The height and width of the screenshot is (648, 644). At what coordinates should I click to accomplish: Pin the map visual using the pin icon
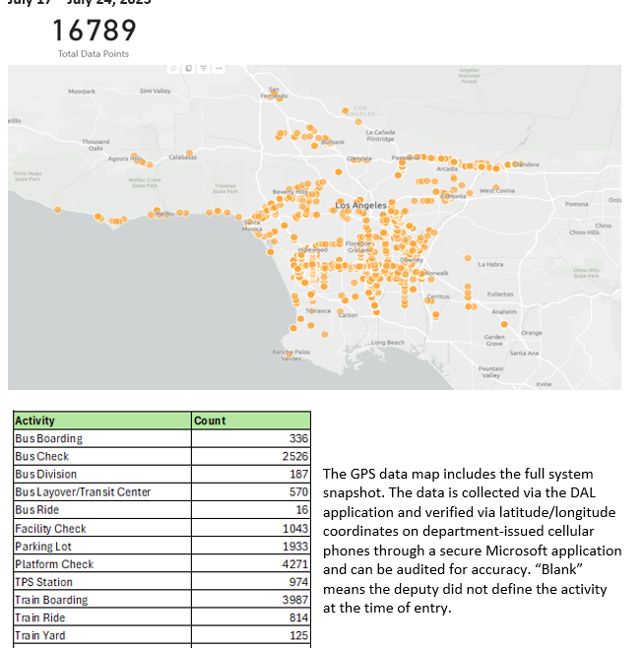pos(173,68)
